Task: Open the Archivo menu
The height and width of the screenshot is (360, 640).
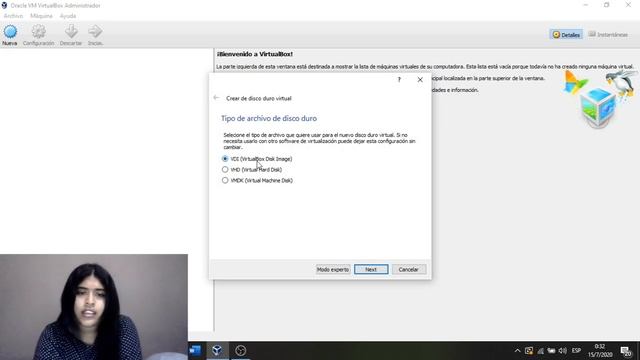Action: pyautogui.click(x=13, y=16)
